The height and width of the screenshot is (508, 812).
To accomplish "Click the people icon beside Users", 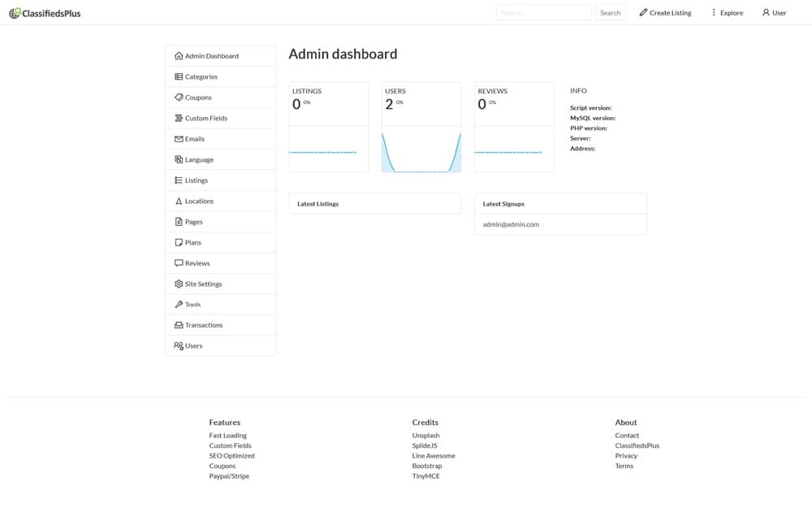I will (179, 346).
